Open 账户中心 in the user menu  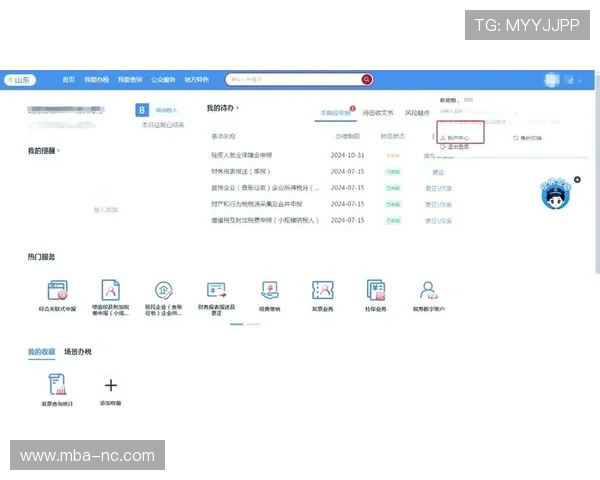point(455,138)
